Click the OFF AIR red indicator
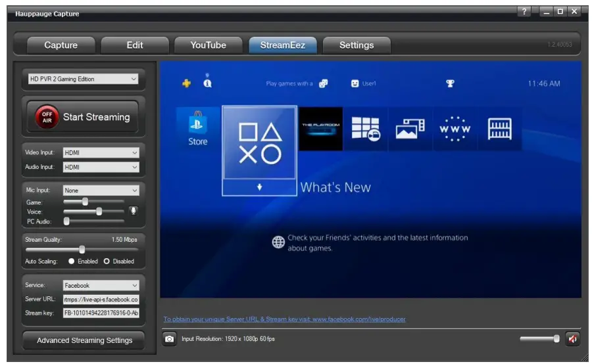 [47, 117]
